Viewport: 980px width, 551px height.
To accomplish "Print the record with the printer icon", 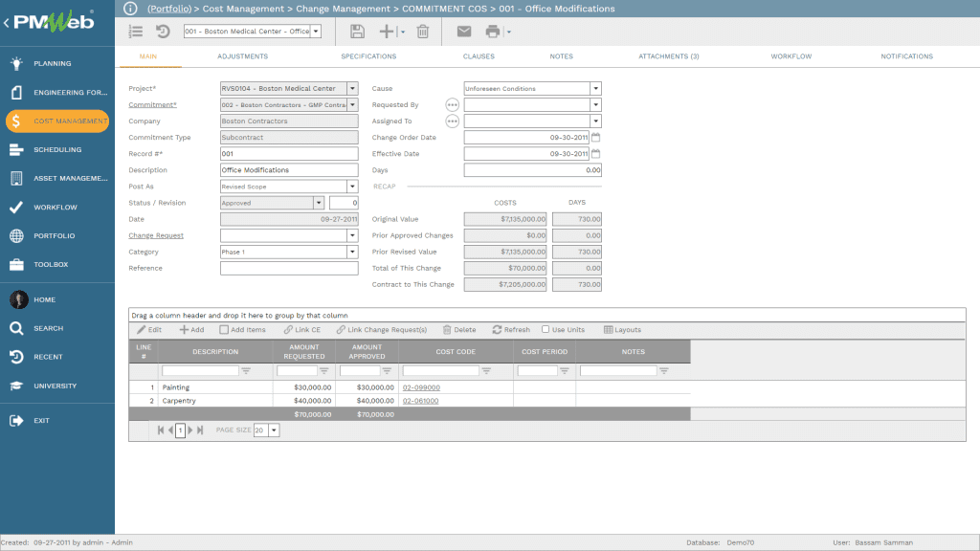I will point(494,31).
